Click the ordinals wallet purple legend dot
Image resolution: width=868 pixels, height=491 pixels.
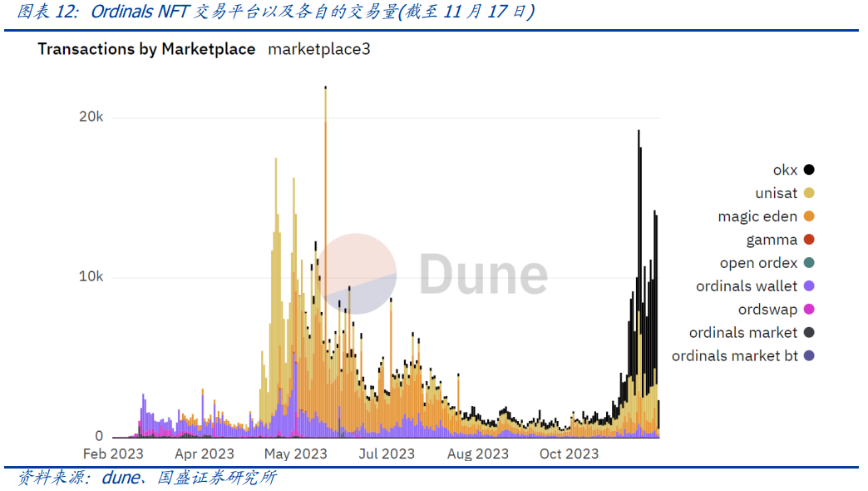pyautogui.click(x=809, y=286)
